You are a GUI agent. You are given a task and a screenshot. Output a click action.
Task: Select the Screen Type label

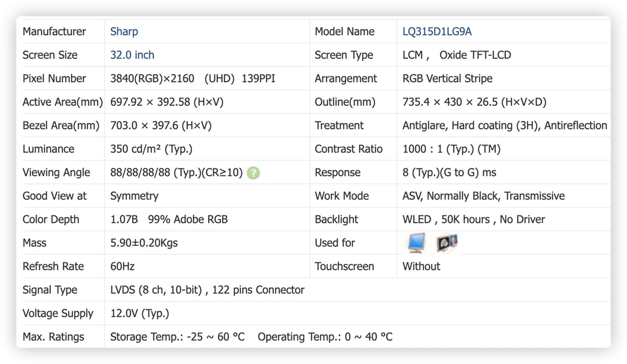tap(344, 55)
